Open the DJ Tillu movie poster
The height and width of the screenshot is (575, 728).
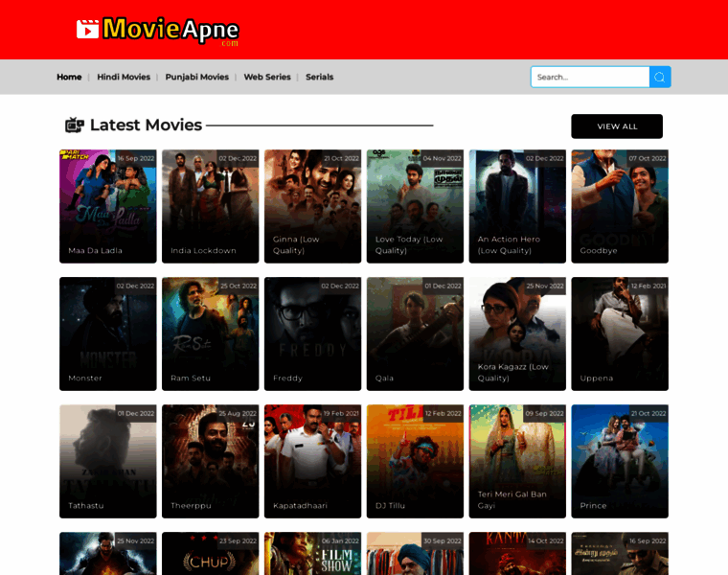(x=415, y=461)
